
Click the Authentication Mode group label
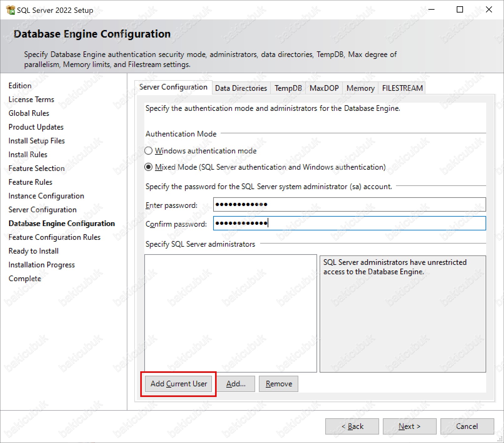coord(181,134)
